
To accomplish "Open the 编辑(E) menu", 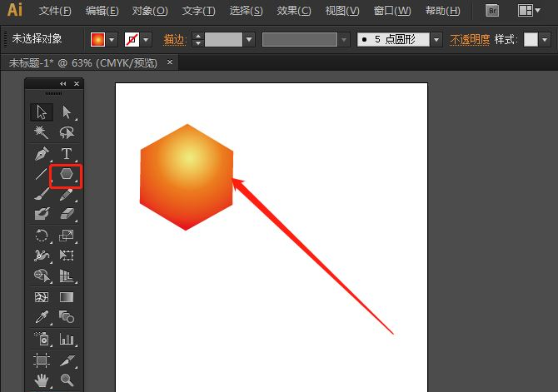I will click(102, 11).
